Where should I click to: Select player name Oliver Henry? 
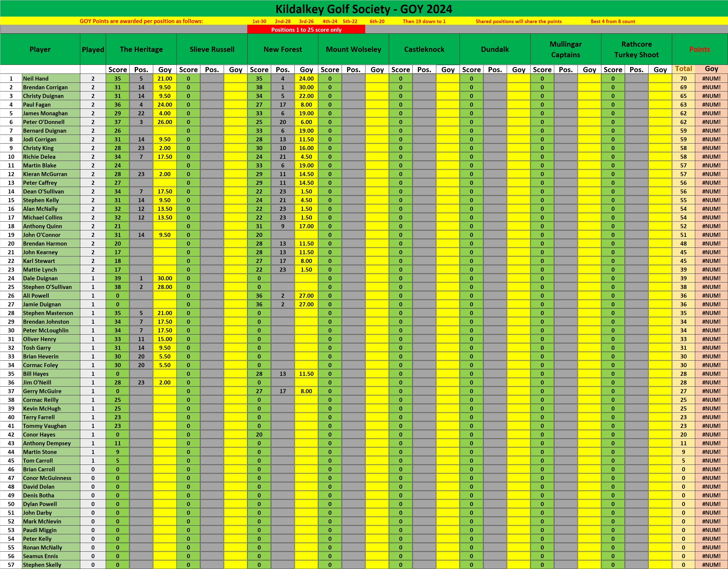51,339
